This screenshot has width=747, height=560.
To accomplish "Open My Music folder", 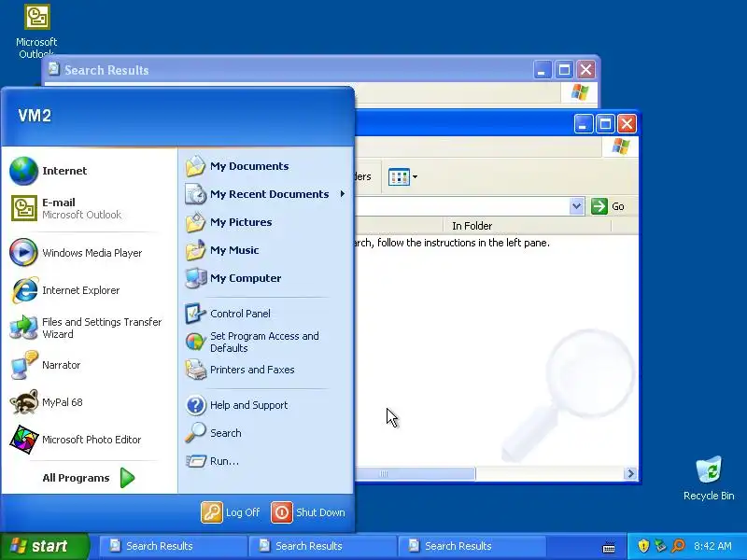I will pyautogui.click(x=266, y=250).
